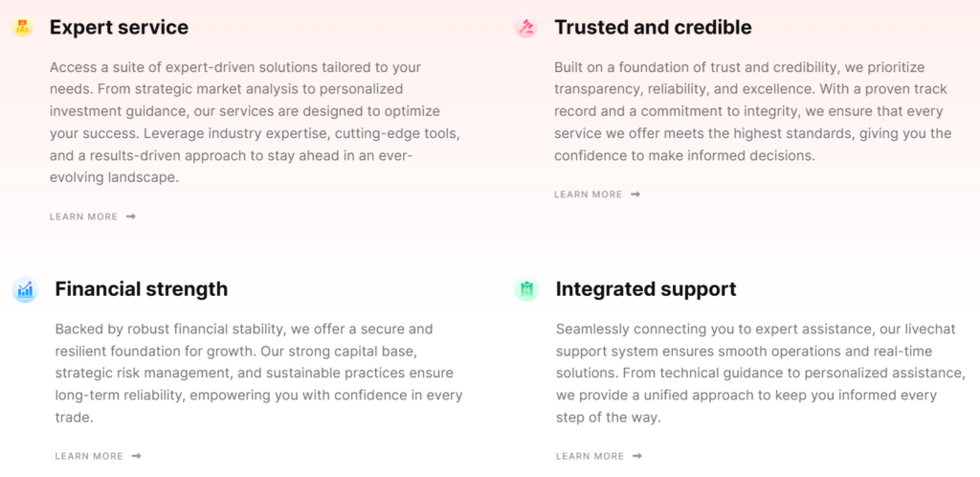
Task: Open Learn More under Trusted and credible
Action: [x=588, y=194]
